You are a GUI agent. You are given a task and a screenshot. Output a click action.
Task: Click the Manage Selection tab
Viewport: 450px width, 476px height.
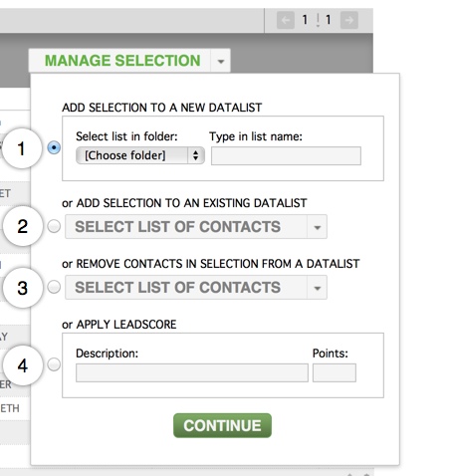pyautogui.click(x=122, y=61)
